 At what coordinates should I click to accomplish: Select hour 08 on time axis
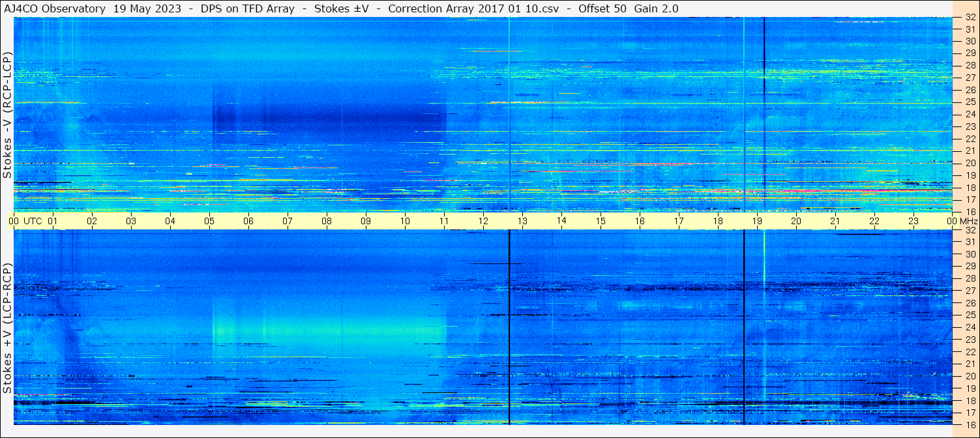[327, 221]
